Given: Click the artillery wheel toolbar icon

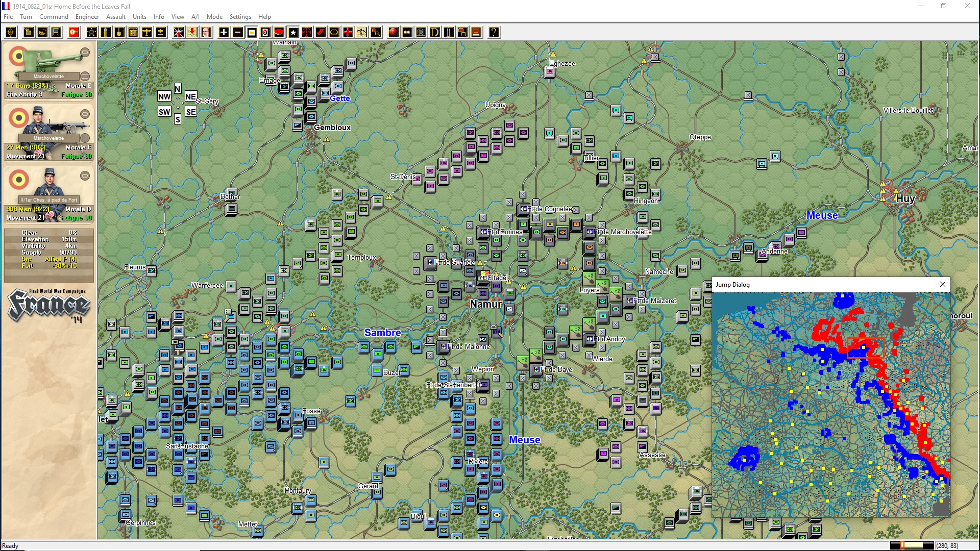Looking at the screenshot, I should click(x=92, y=33).
